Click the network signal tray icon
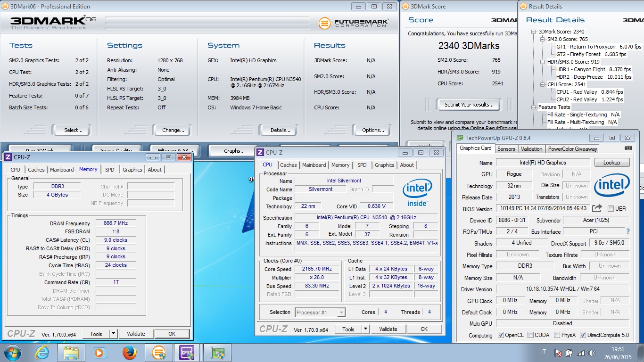The width and height of the screenshot is (644, 362). coord(581,353)
